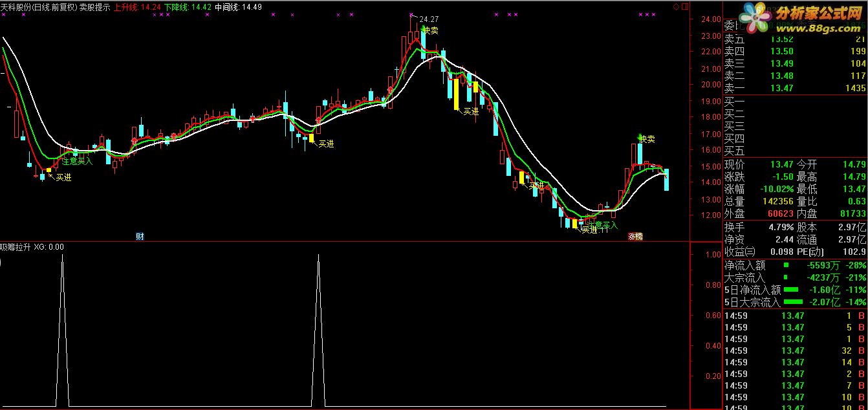868x410 pixels.
Task: Select the 买四 bid row
Action: tap(795, 138)
